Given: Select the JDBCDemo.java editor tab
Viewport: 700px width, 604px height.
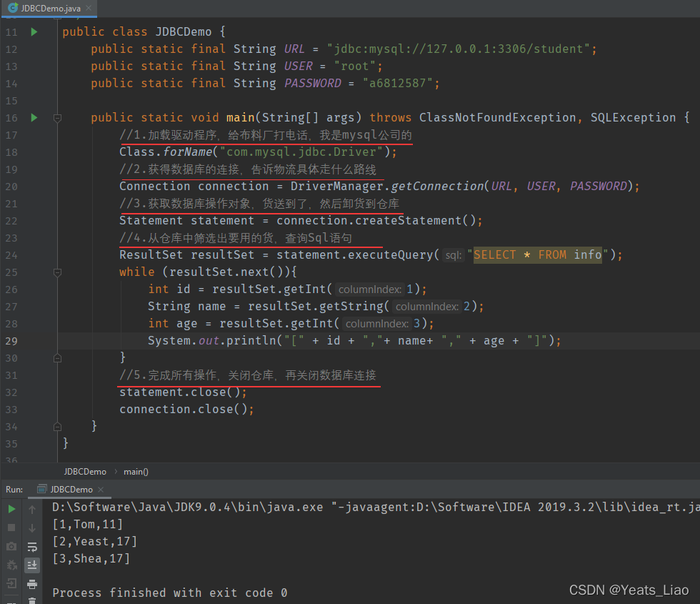Looking at the screenshot, I should pyautogui.click(x=49, y=8).
